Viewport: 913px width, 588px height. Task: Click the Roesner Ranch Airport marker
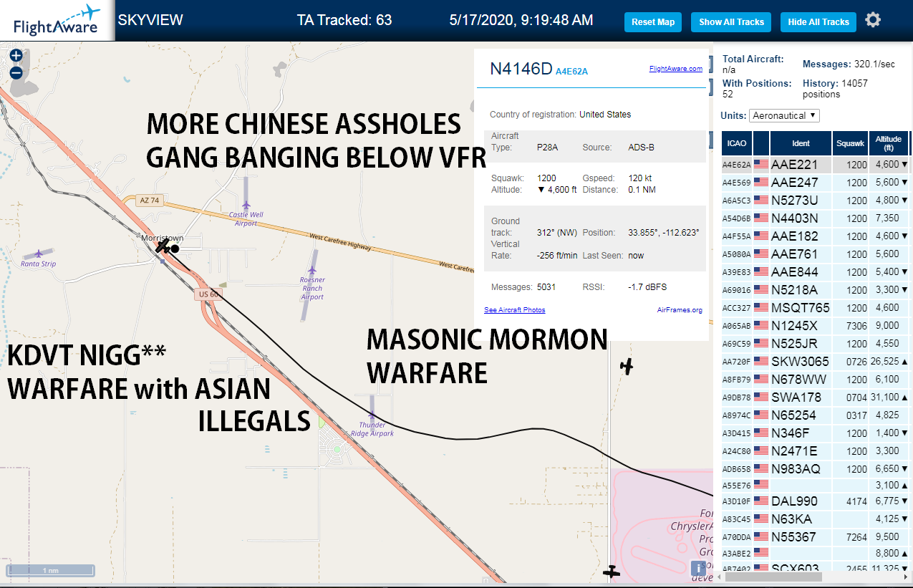[313, 271]
